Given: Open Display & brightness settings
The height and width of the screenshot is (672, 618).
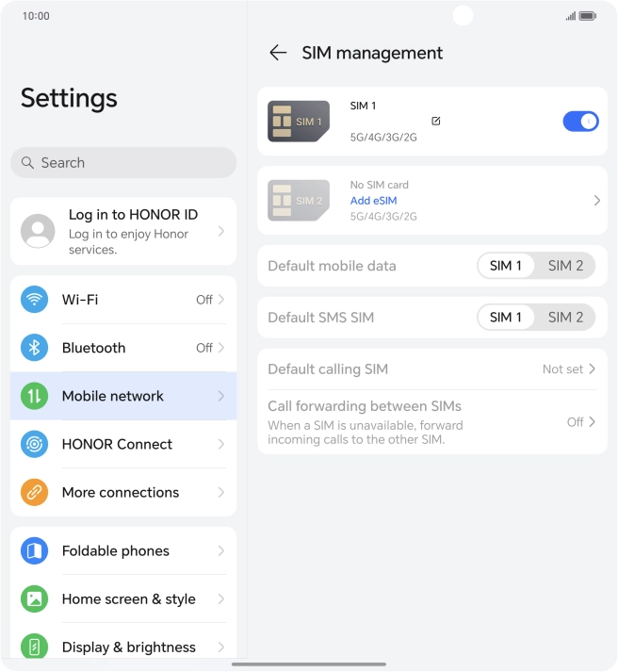Looking at the screenshot, I should pyautogui.click(x=123, y=647).
